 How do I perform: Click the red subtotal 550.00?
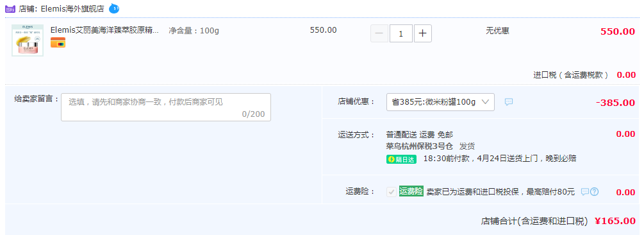point(618,31)
